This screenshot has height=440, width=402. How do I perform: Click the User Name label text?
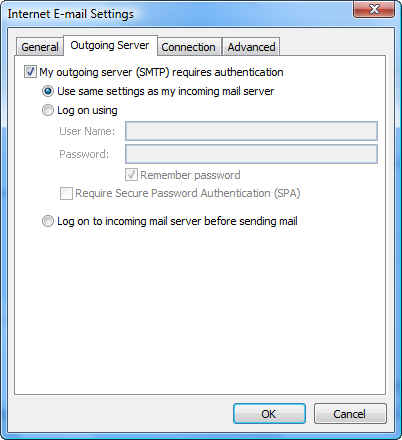tap(87, 131)
